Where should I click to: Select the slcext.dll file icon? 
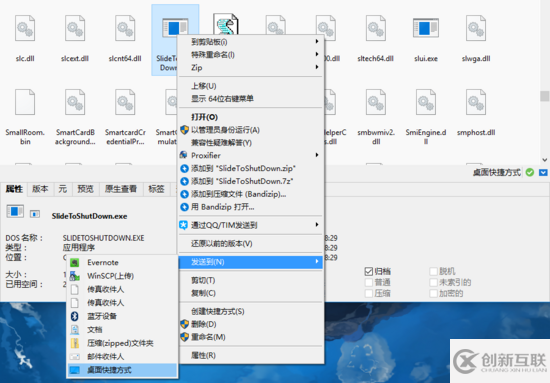[75, 28]
